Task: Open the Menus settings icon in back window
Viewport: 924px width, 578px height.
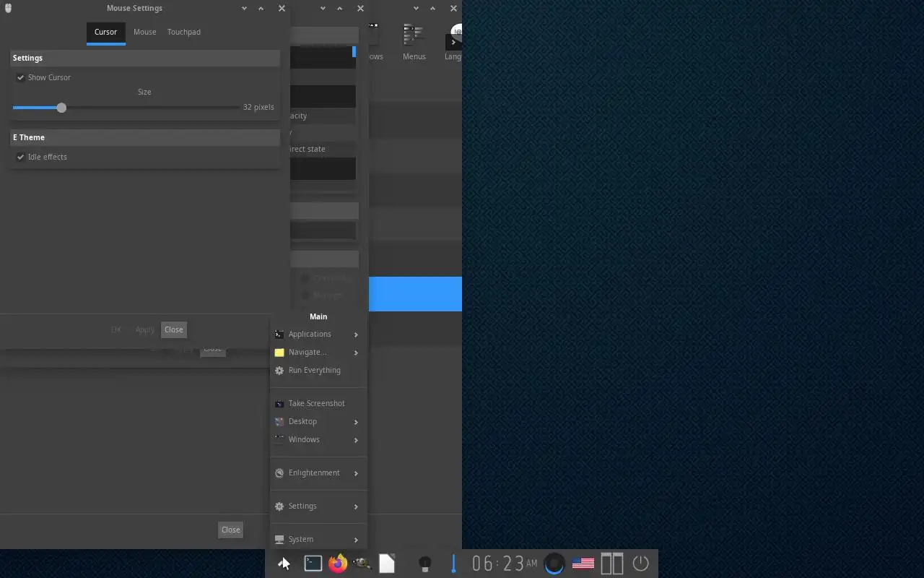Action: click(414, 43)
